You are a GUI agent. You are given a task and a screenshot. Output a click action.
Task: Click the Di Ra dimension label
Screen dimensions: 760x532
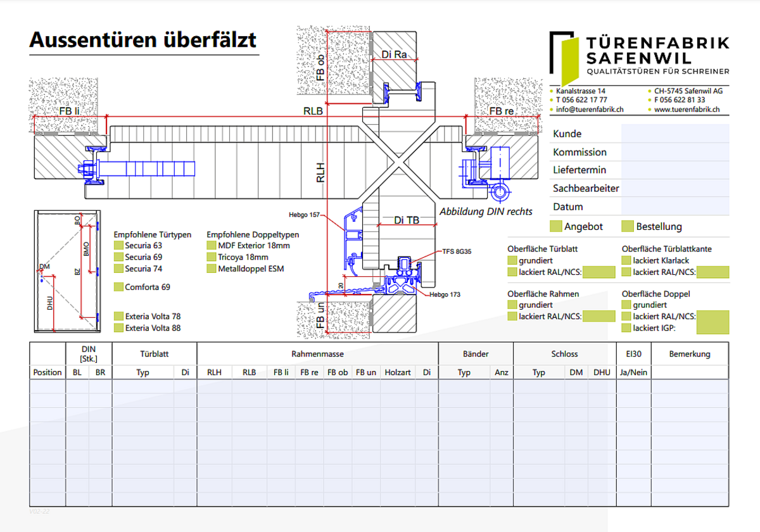click(394, 55)
